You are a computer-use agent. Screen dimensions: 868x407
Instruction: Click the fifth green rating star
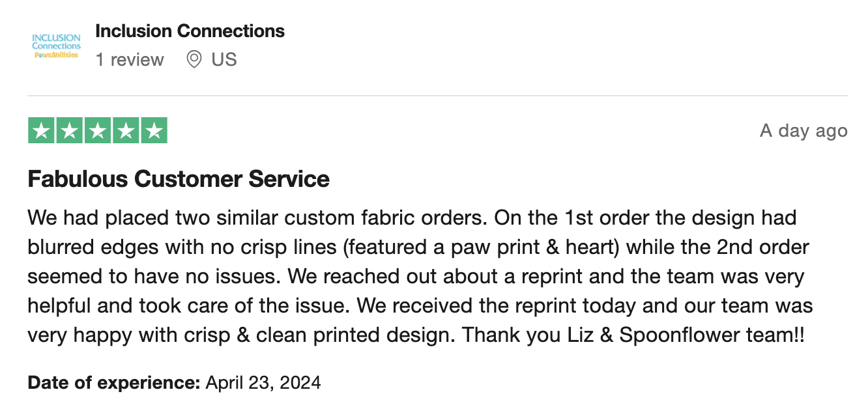coord(154,130)
